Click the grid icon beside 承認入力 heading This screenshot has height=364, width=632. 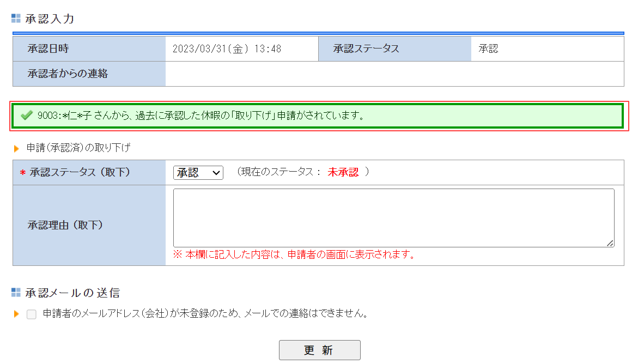click(x=16, y=19)
